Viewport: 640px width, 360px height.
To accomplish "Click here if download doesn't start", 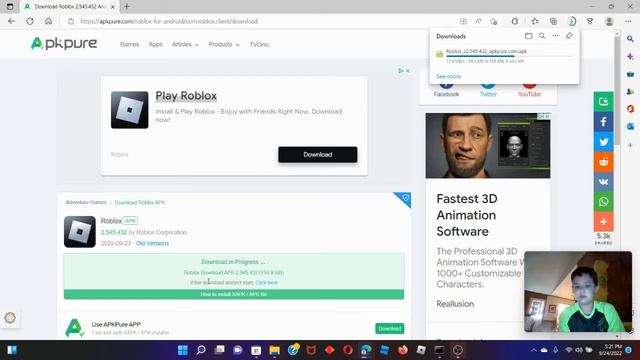I will click(266, 282).
